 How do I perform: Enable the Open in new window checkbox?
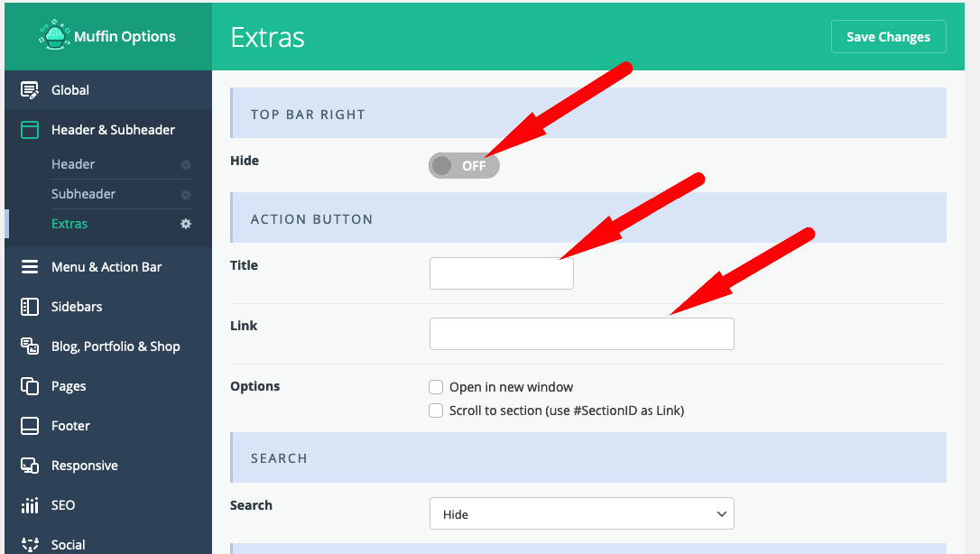point(436,387)
